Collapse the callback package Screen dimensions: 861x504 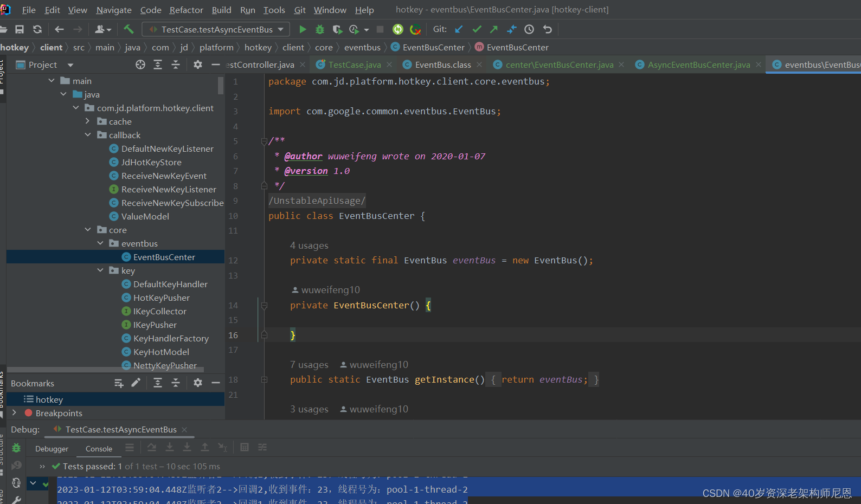pos(88,135)
